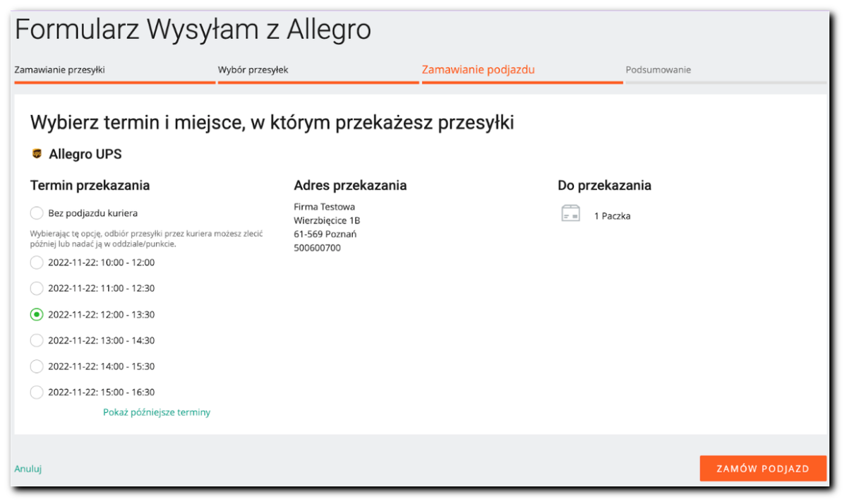The height and width of the screenshot is (504, 847).
Task: Show later dates via 'Pokaż późniejsze terminy'
Action: click(x=157, y=412)
